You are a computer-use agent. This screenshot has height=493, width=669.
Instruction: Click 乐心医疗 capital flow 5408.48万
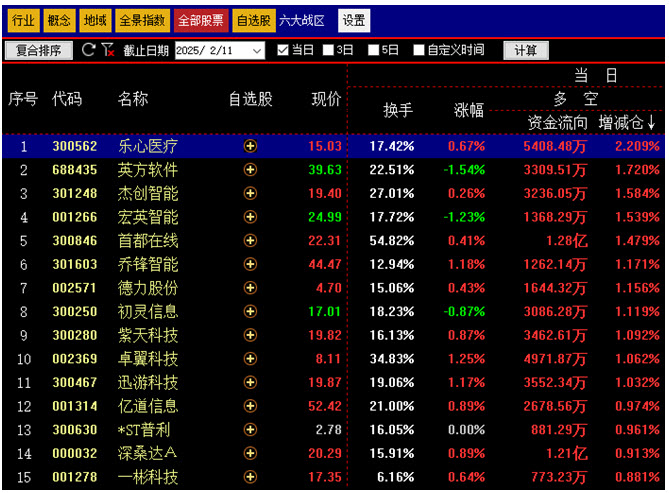click(x=555, y=146)
